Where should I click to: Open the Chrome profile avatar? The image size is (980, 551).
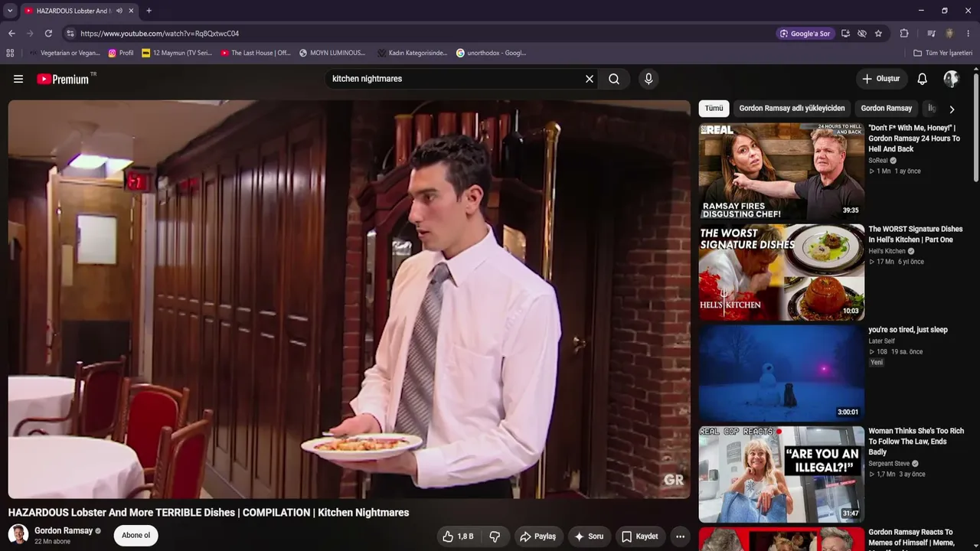pyautogui.click(x=949, y=34)
